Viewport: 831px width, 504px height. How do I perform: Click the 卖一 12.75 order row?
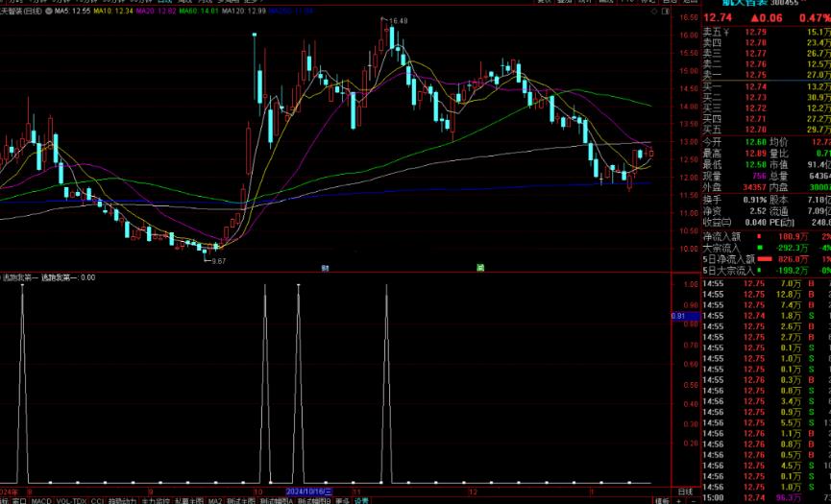(767, 75)
